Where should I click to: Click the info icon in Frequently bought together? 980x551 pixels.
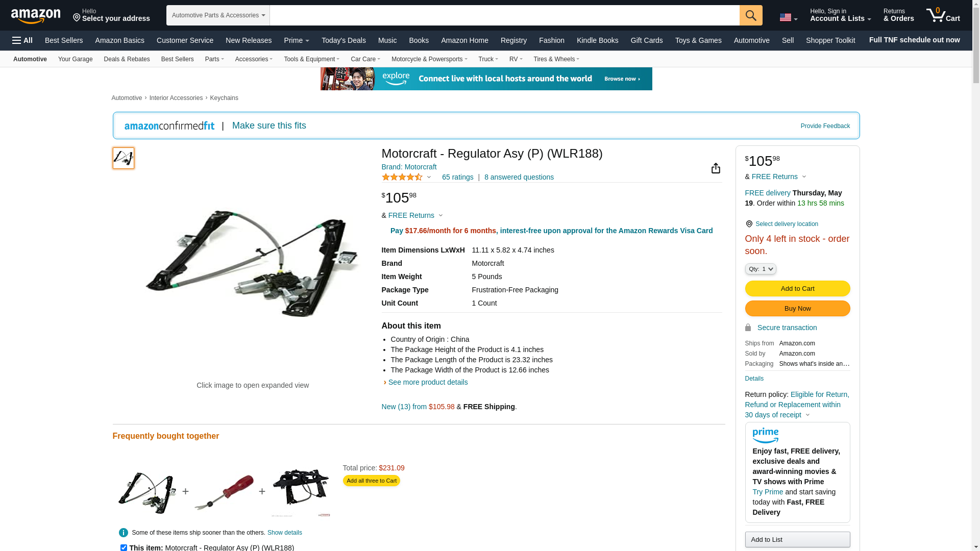click(x=124, y=533)
